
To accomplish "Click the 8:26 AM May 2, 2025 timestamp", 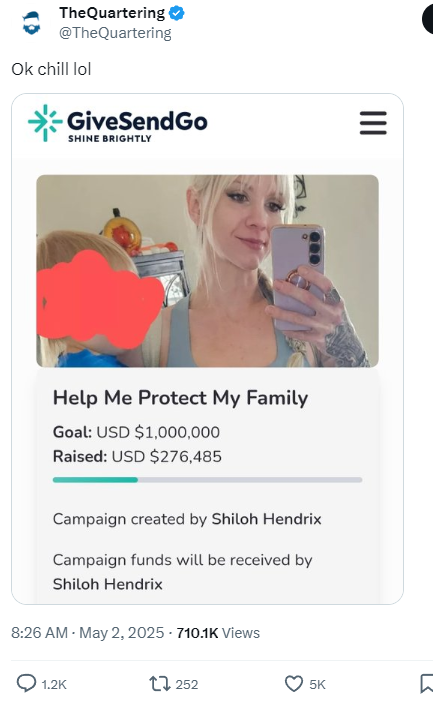I will [88, 633].
